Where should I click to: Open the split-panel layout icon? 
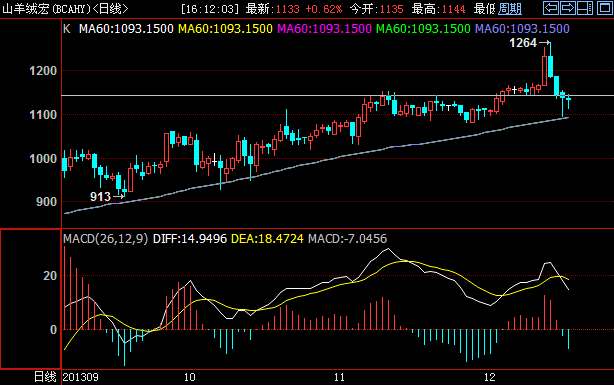(x=585, y=8)
